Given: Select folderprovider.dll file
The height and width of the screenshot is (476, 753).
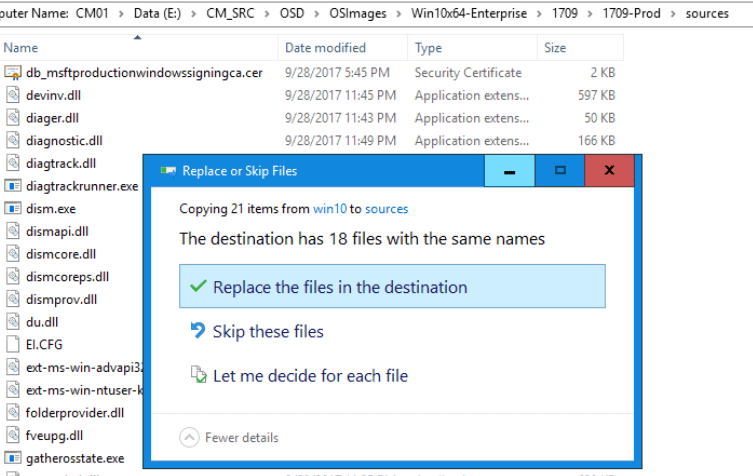Looking at the screenshot, I should pyautogui.click(x=75, y=413).
